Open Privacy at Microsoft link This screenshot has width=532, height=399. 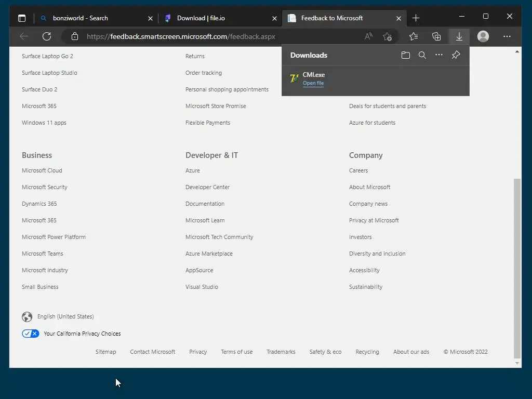click(374, 220)
